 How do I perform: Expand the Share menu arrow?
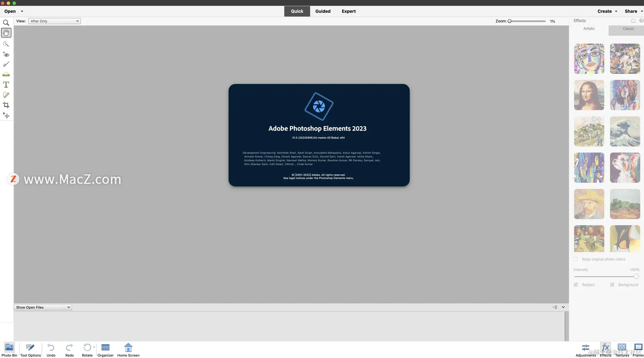[x=642, y=11]
